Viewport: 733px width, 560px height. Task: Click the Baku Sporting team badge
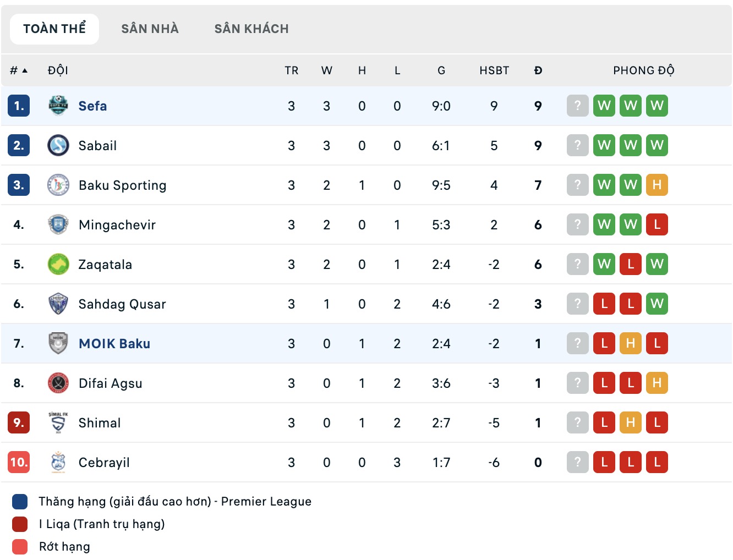tap(58, 185)
